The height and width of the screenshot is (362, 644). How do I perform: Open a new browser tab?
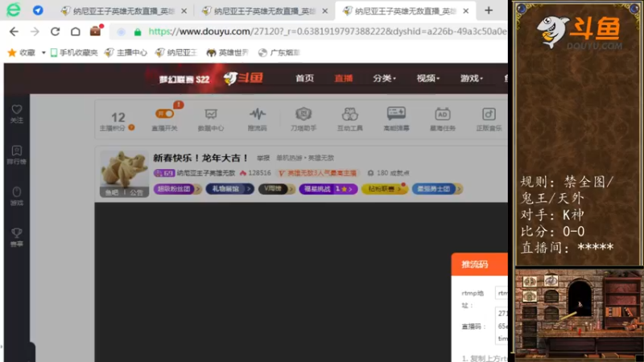click(x=489, y=10)
